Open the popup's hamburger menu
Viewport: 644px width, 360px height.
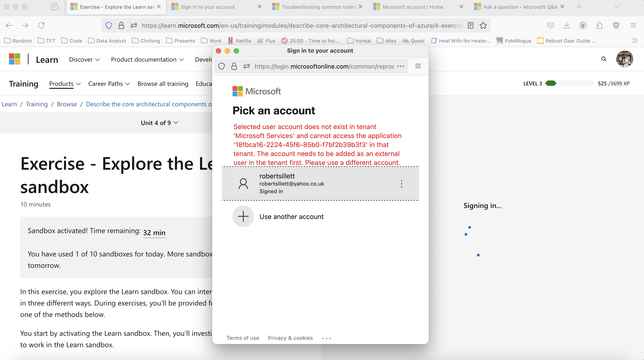[418, 66]
